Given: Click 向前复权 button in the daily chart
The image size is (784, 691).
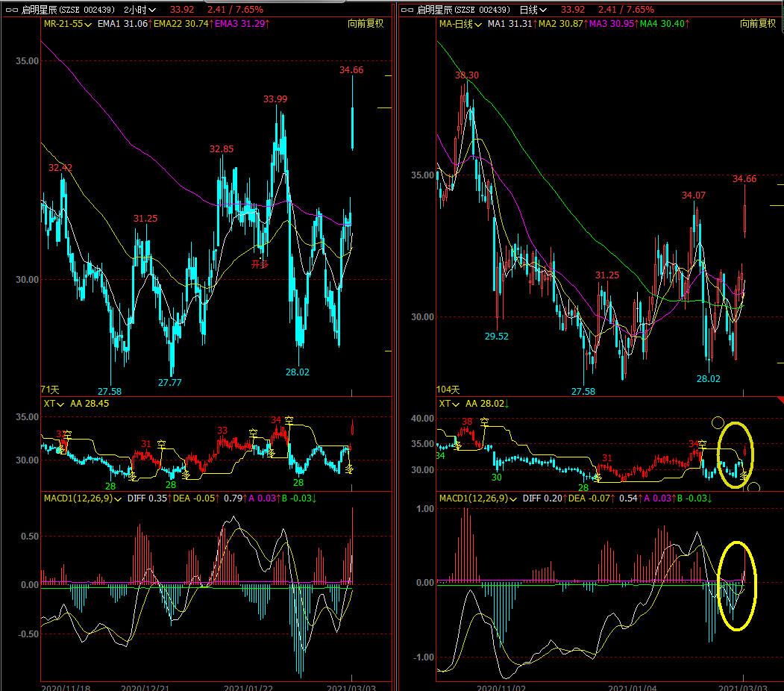Looking at the screenshot, I should 758,23.
